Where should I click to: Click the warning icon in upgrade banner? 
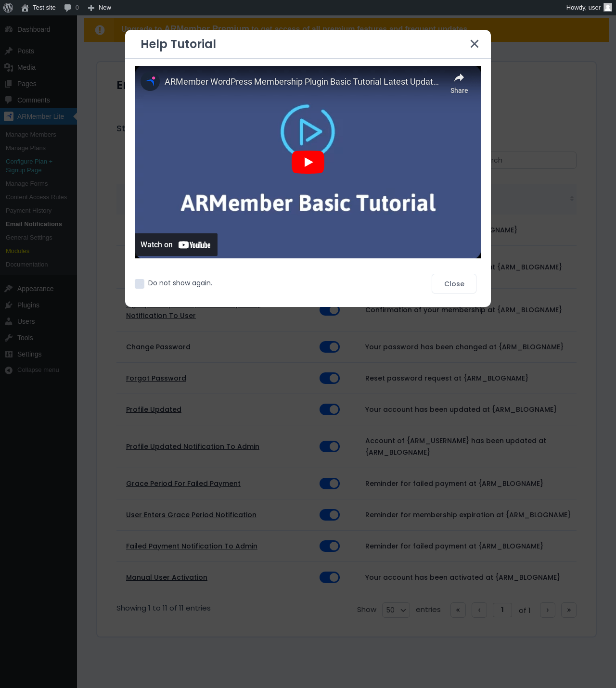coord(100,30)
